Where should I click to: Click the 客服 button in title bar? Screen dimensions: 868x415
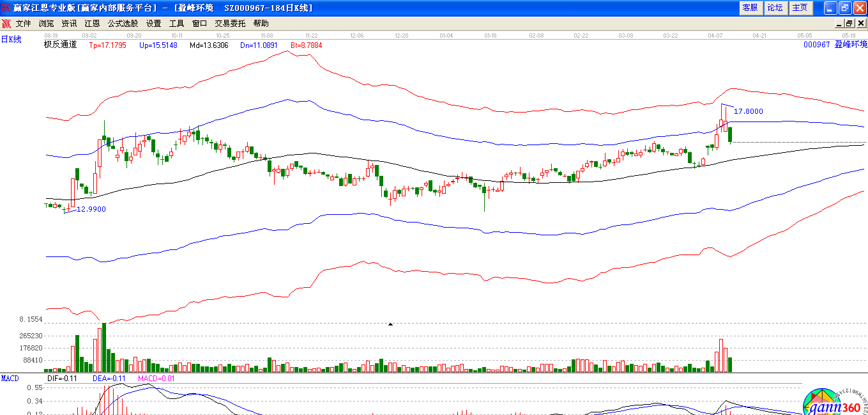point(750,8)
